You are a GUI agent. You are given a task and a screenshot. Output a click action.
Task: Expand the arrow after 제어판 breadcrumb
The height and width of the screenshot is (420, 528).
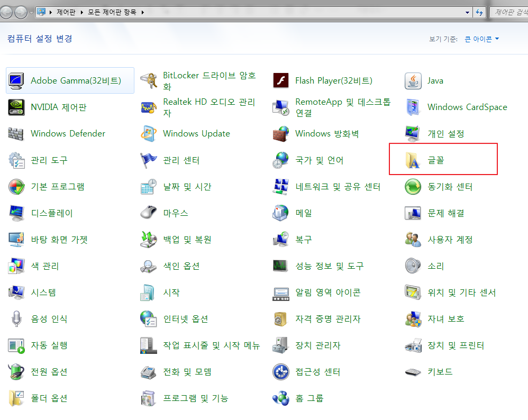click(x=82, y=13)
